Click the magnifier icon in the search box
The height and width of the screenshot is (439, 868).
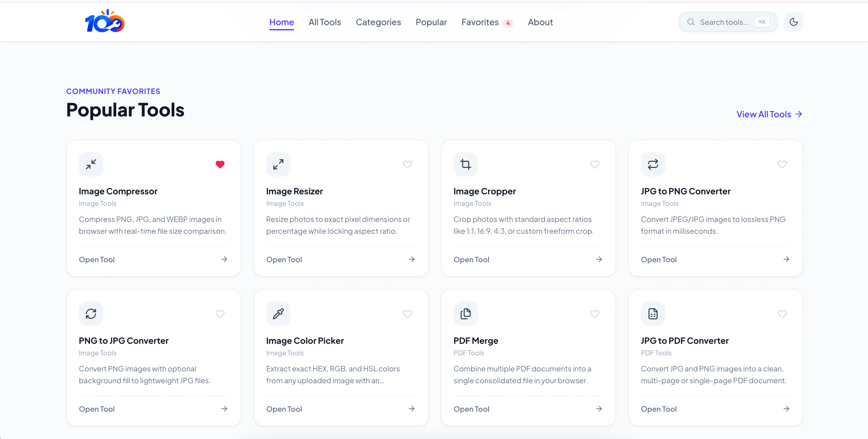(x=691, y=22)
